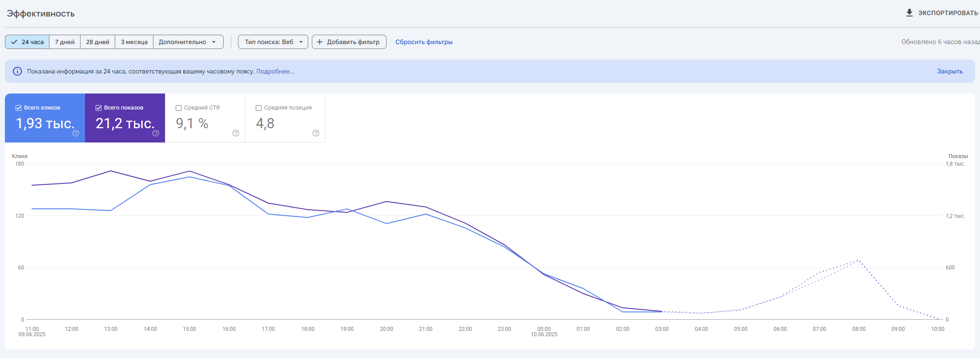Click checkmark icon on 24 часа
980x358 pixels.
coord(14,42)
